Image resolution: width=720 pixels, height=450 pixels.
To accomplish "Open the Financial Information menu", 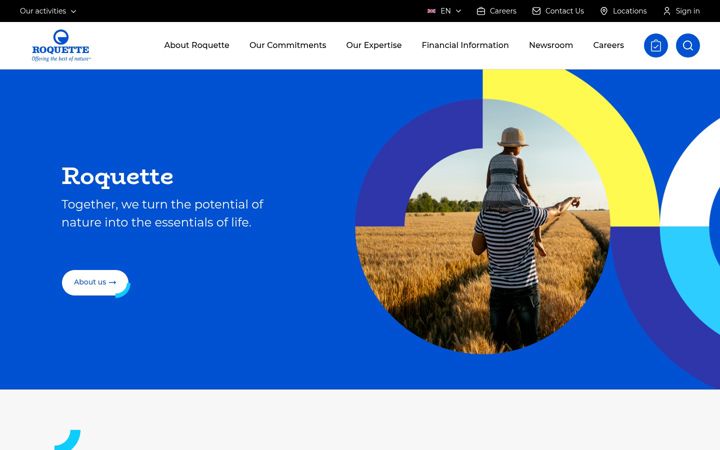I will 465,45.
